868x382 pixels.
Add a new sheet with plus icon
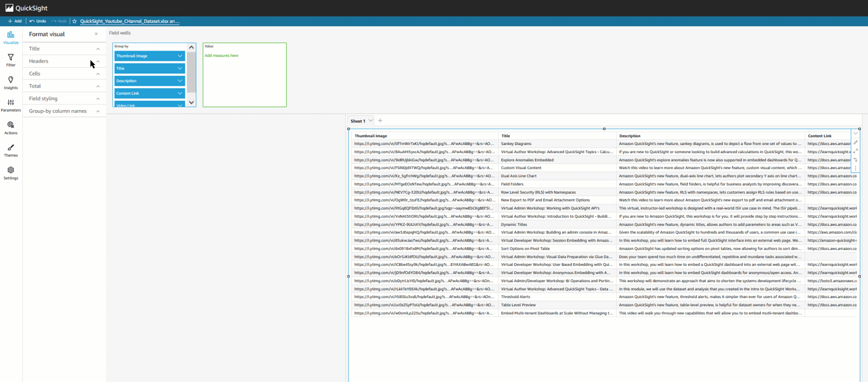[x=380, y=121]
